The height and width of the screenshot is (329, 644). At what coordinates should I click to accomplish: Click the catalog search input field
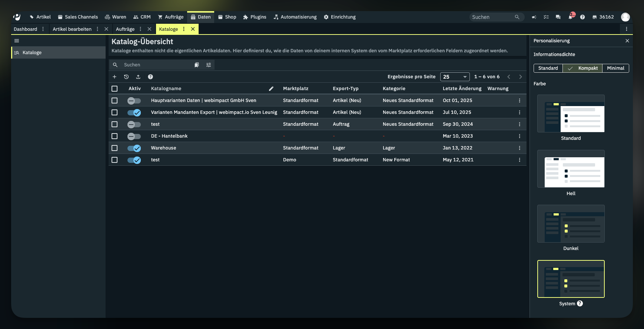click(156, 65)
